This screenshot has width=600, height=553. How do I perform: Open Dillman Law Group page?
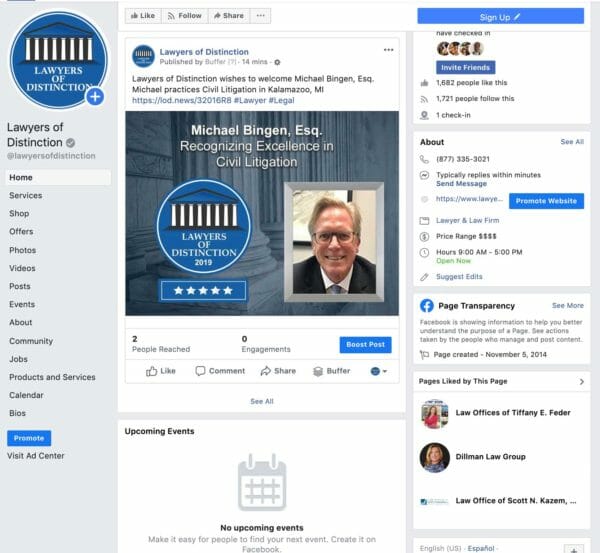point(491,457)
